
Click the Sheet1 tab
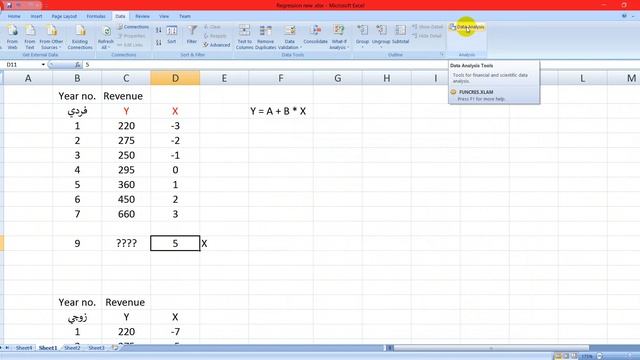click(x=48, y=348)
